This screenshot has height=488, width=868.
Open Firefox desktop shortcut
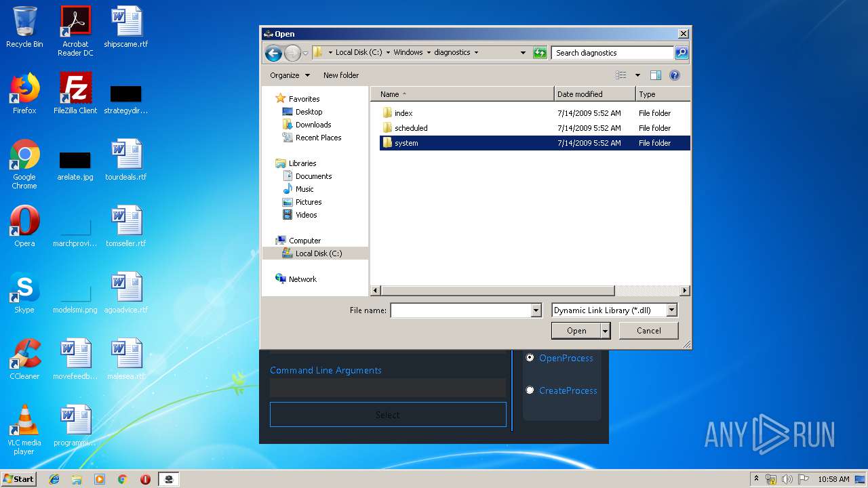24,94
